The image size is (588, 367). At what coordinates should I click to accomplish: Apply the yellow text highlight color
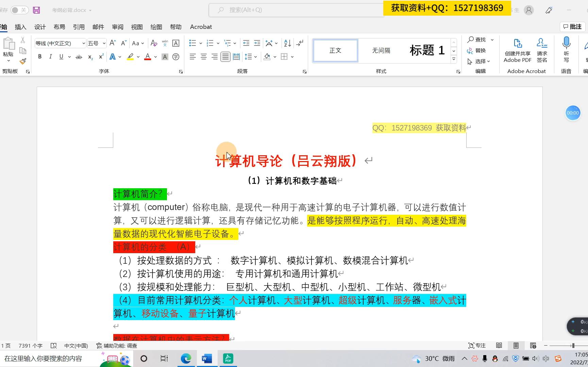pos(130,57)
